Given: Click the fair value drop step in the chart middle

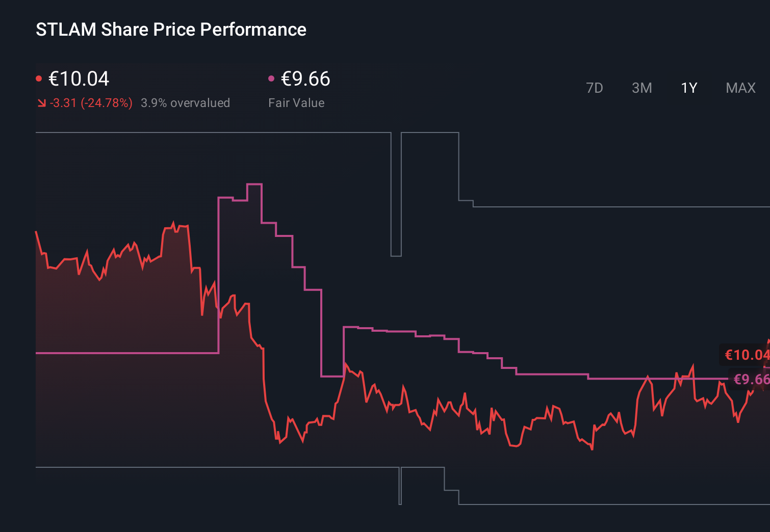Looking at the screenshot, I should coord(321,331).
